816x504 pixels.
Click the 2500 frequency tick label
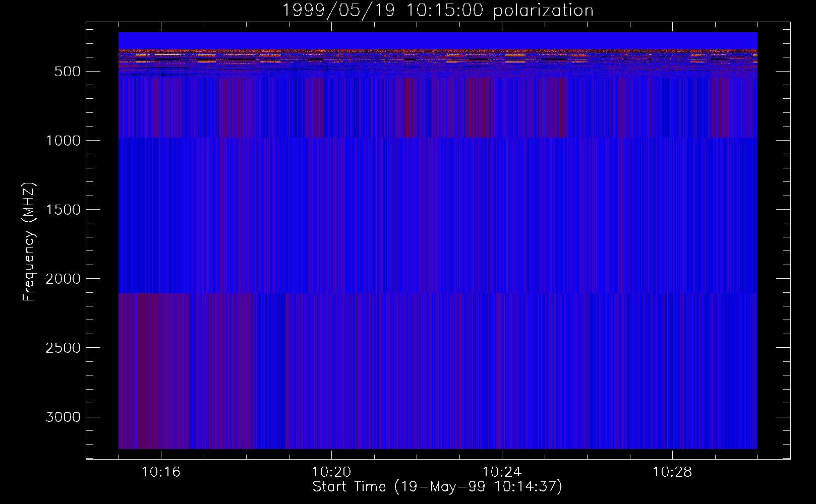[63, 348]
